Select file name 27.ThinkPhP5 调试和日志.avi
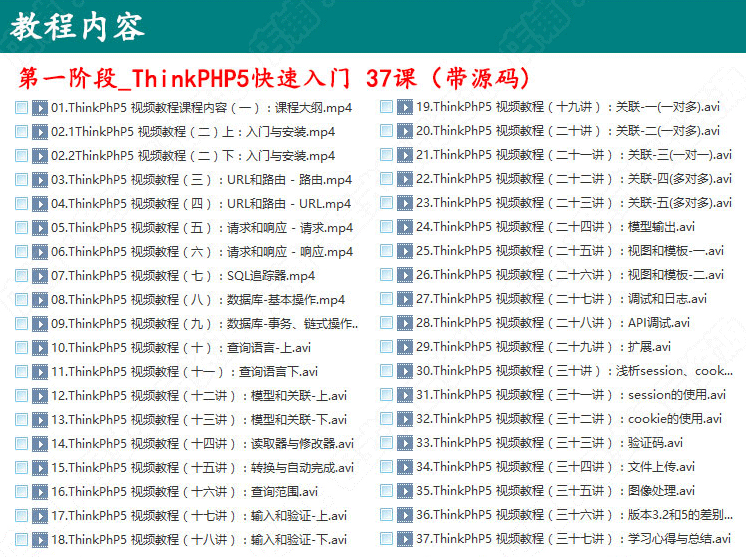Image resolution: width=746 pixels, height=557 pixels. point(561,299)
